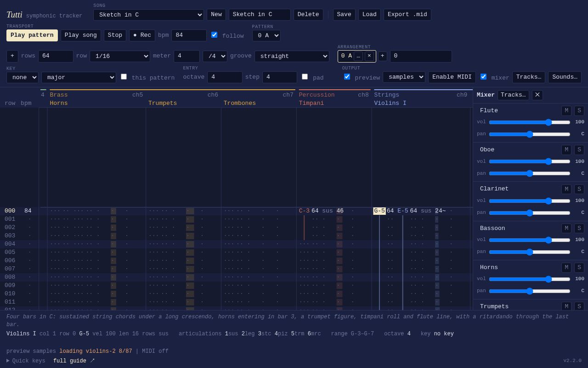Toggle the follow checkbox
The height and width of the screenshot is (368, 588).
coord(214,35)
